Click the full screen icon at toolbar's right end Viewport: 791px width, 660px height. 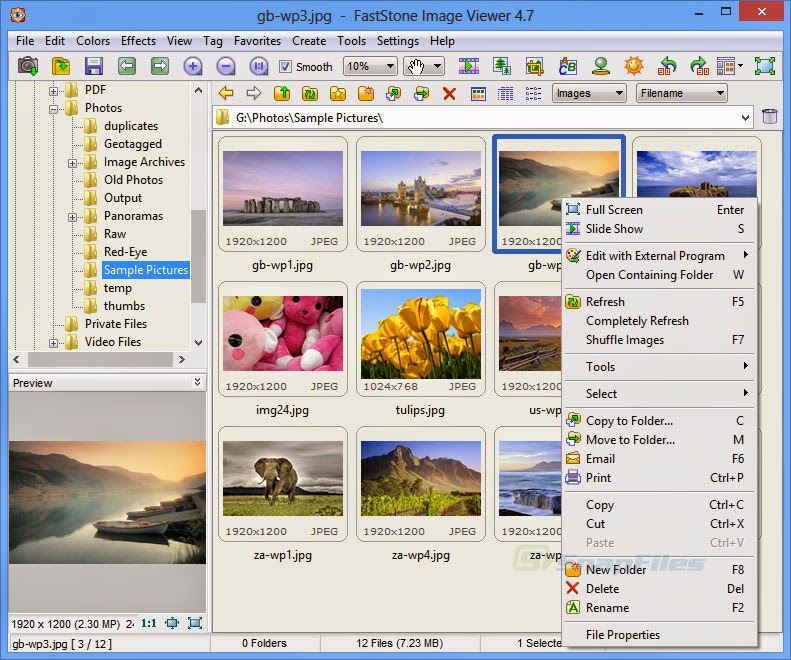coord(765,66)
